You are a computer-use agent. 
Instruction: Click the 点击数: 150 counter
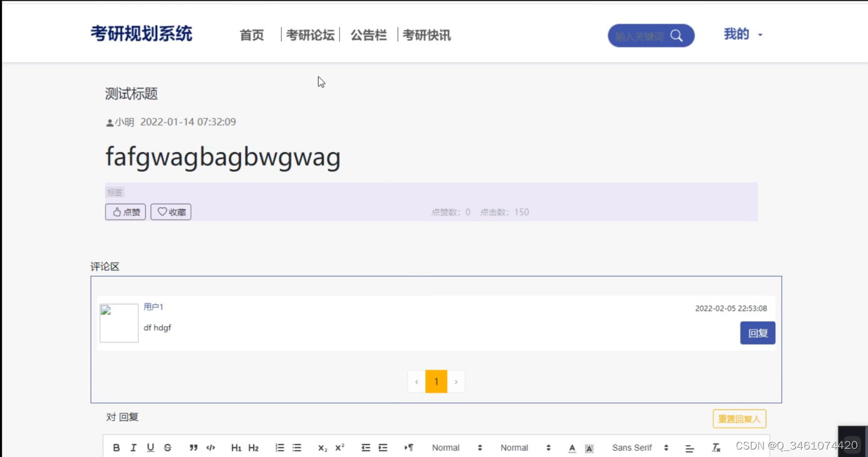505,212
